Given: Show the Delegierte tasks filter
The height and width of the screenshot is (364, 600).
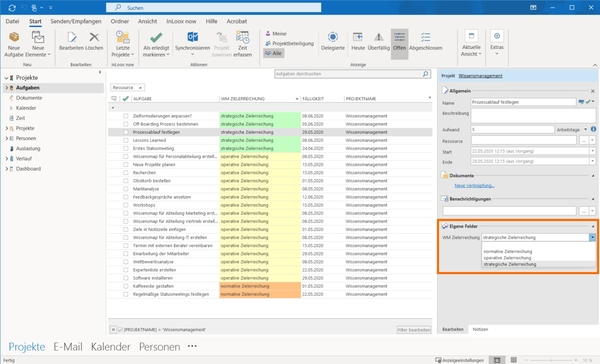Looking at the screenshot, I should pos(333,41).
